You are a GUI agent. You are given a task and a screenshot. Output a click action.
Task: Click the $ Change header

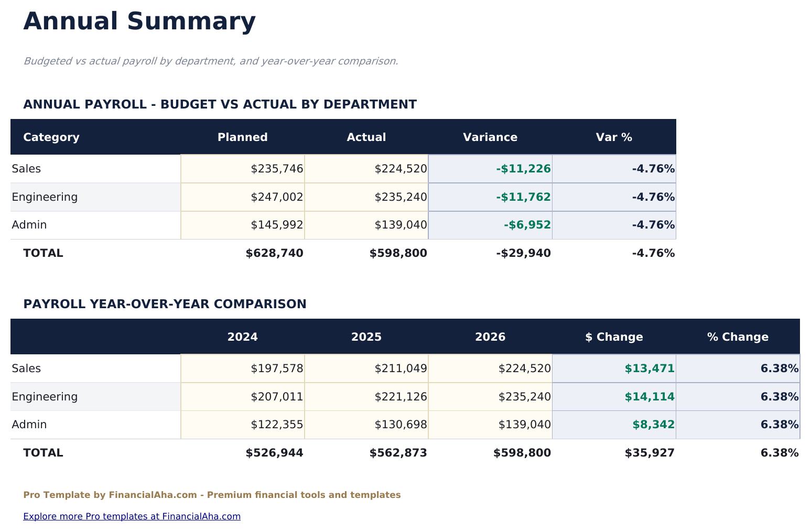tap(614, 336)
